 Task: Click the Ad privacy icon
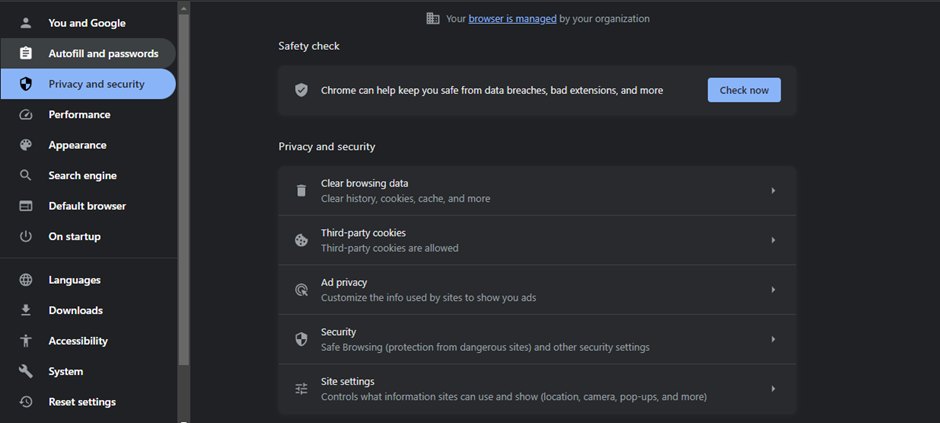coord(301,290)
